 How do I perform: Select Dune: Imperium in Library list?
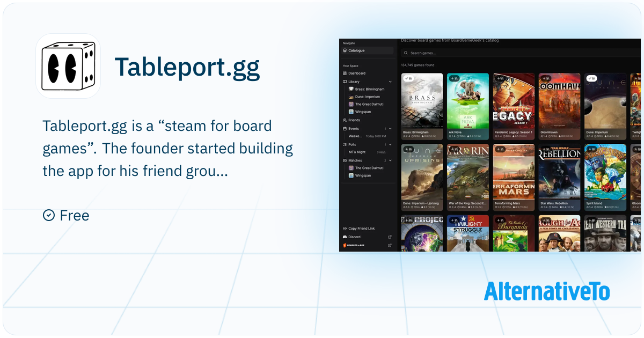[367, 97]
